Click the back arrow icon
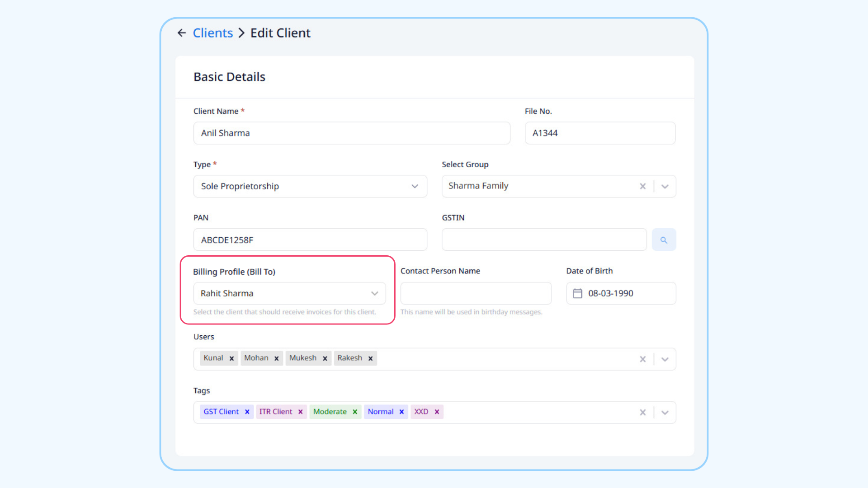The width and height of the screenshot is (868, 488). (182, 33)
